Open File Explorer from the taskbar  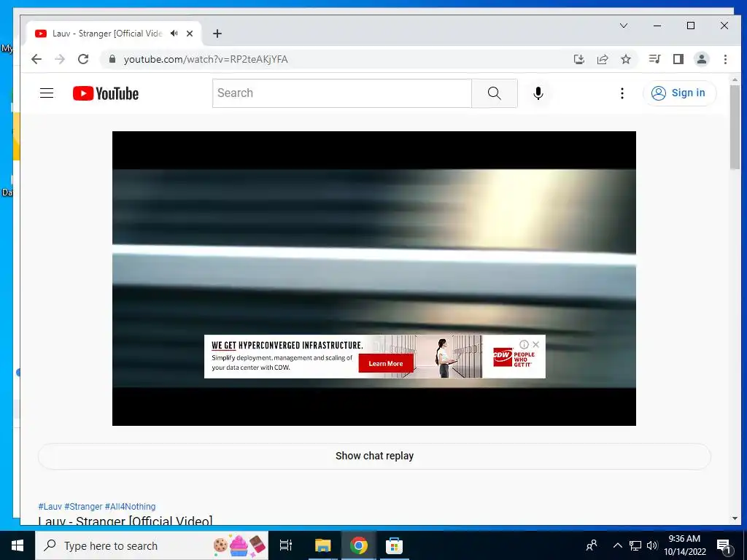point(322,545)
